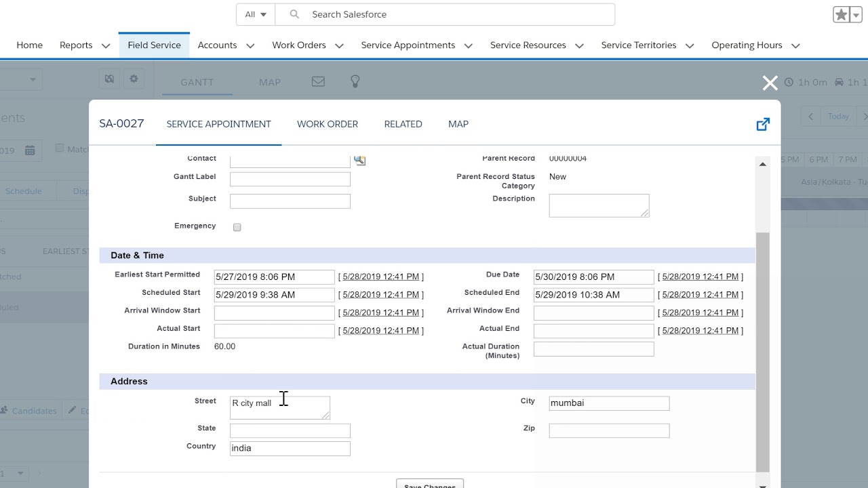Pop out SA-0027 in new window
868x488 pixels.
(763, 124)
